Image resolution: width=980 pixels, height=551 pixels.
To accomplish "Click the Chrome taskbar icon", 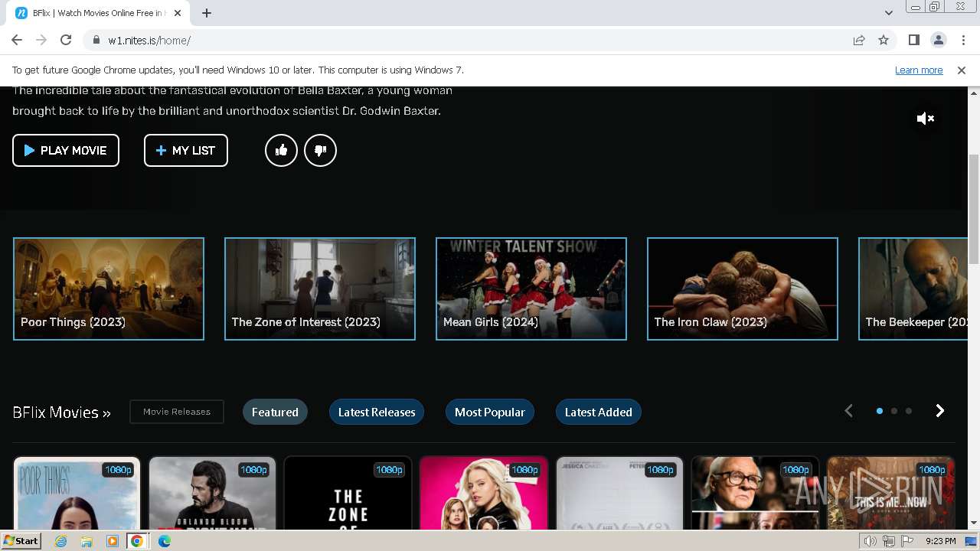I will coord(137,541).
